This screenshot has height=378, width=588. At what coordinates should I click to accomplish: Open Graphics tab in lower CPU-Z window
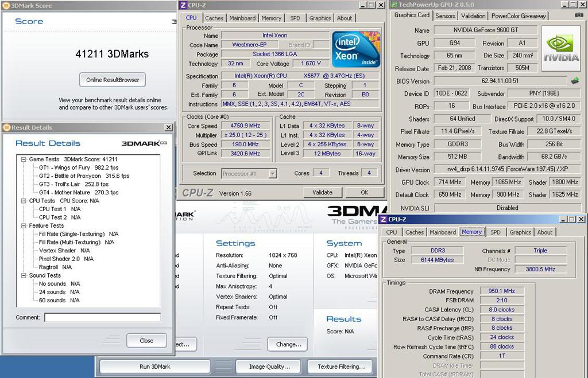coord(520,232)
